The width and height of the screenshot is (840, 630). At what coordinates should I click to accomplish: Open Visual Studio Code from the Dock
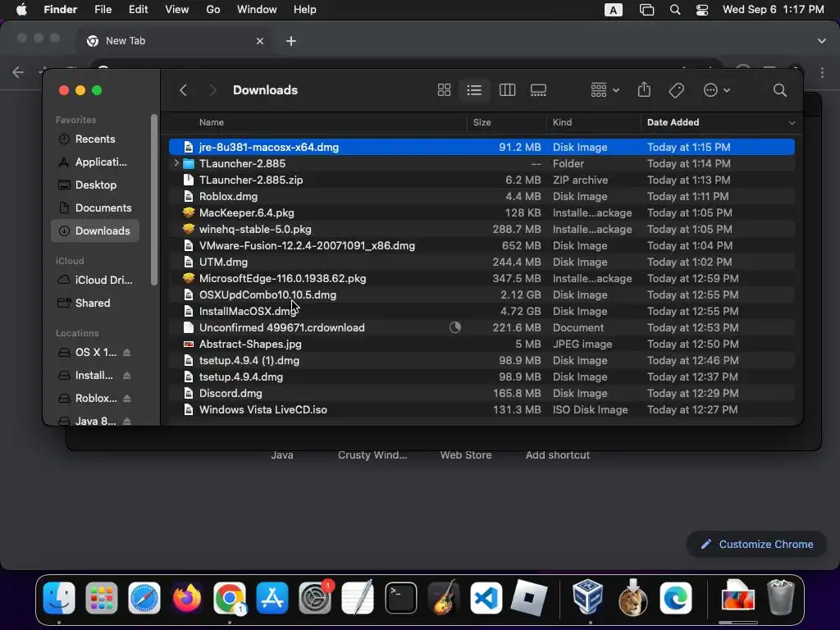(486, 598)
